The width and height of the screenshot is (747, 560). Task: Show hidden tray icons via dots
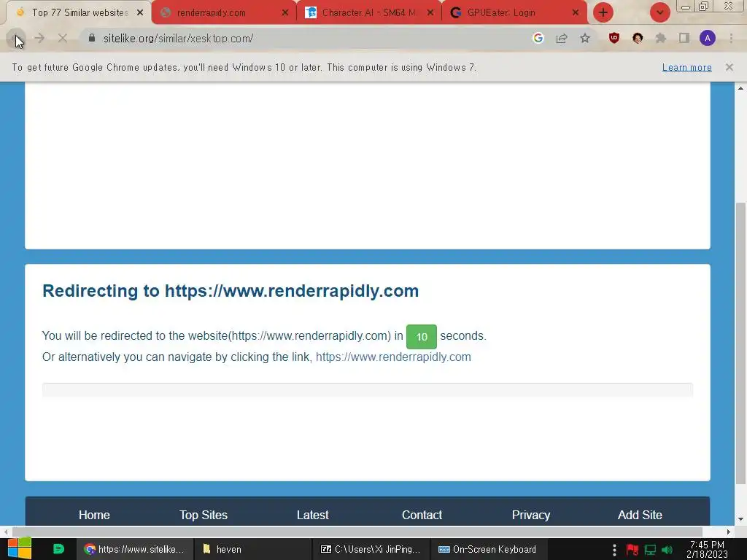614,550
